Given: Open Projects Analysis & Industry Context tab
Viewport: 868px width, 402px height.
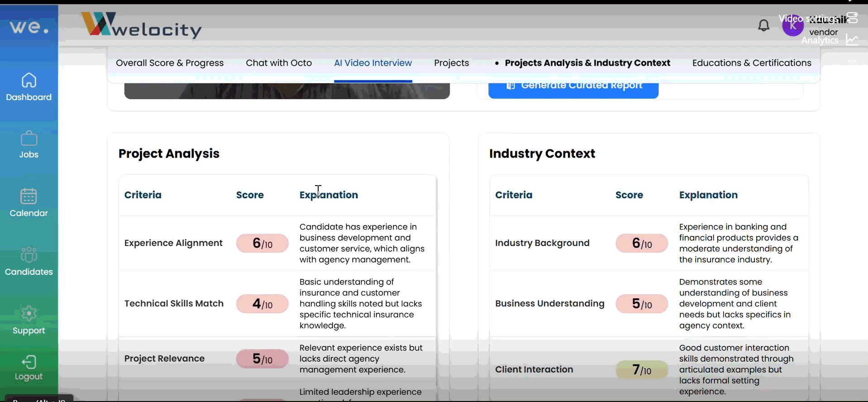Looking at the screenshot, I should (x=587, y=63).
